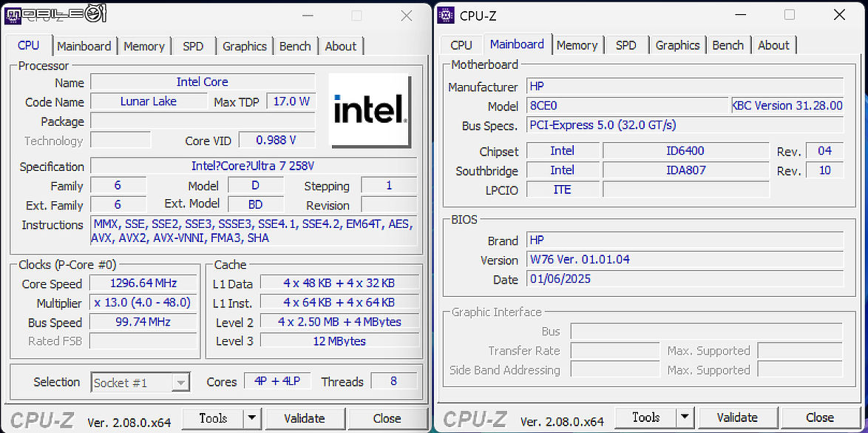Open the Mainboard tab in left CPU-Z window

[x=84, y=46]
